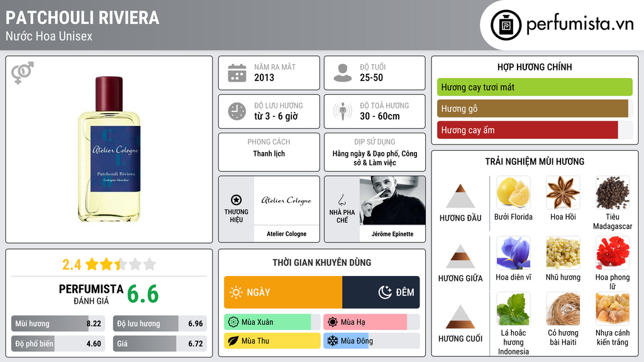Select the Lá hoắc hương Indonesia image
This screenshot has height=362, width=644.
[x=513, y=309]
